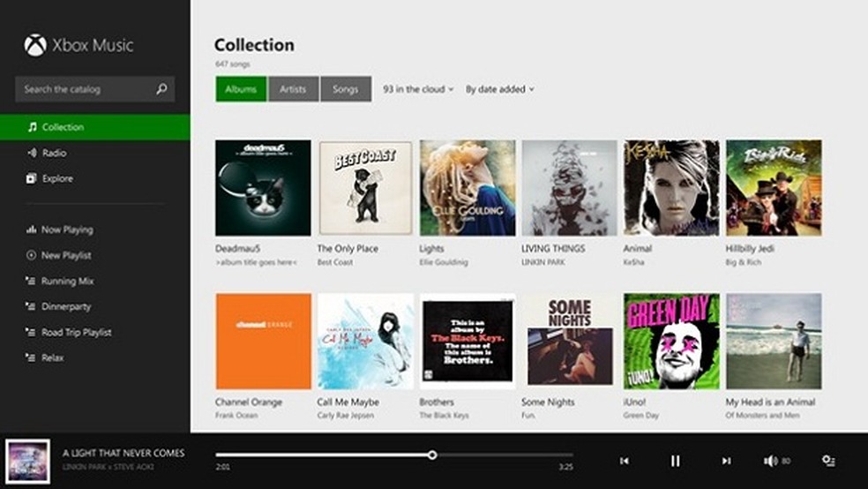This screenshot has width=868, height=489.
Task: Open the Deadmau5 album cover
Action: (x=263, y=188)
